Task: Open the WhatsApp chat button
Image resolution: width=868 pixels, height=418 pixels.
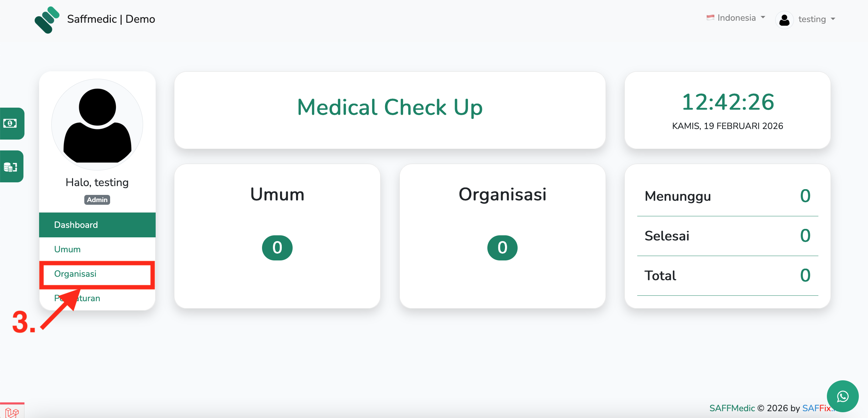Action: click(843, 396)
